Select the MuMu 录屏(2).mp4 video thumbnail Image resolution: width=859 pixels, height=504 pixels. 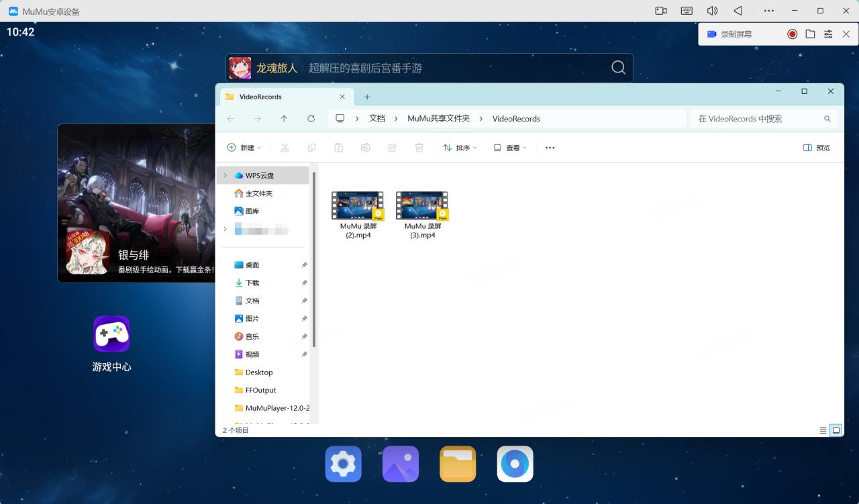click(357, 206)
